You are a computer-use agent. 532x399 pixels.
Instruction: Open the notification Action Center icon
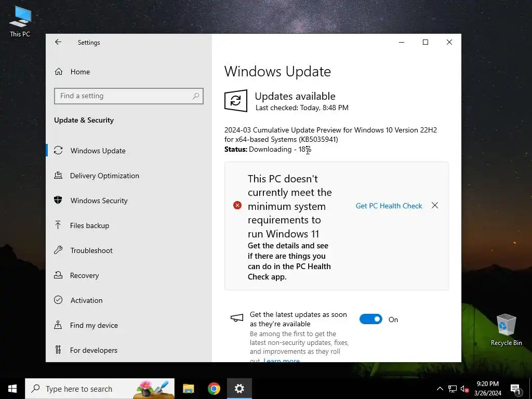(516, 389)
